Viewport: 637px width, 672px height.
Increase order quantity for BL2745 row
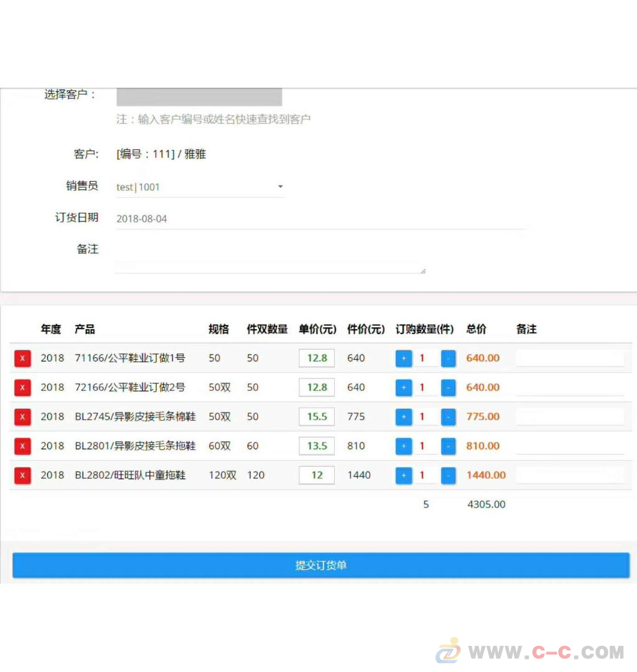(x=403, y=417)
